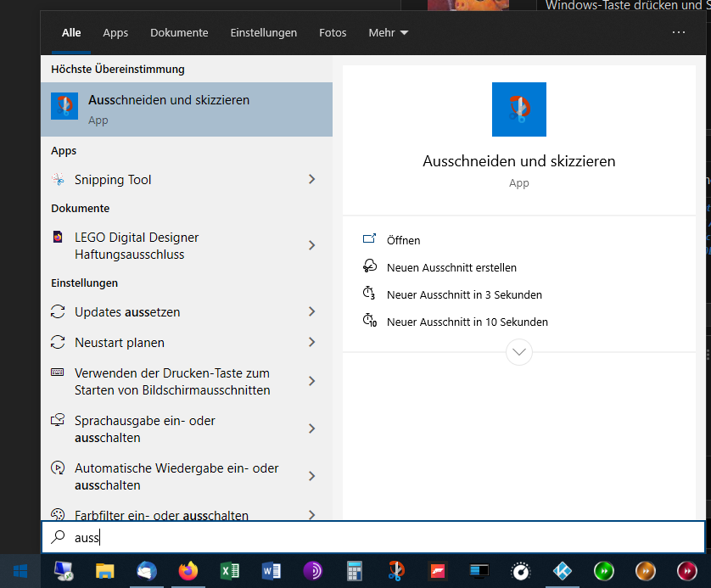Open white gauge dial taskbar icon
Screen dimensions: 711x588
point(521,571)
